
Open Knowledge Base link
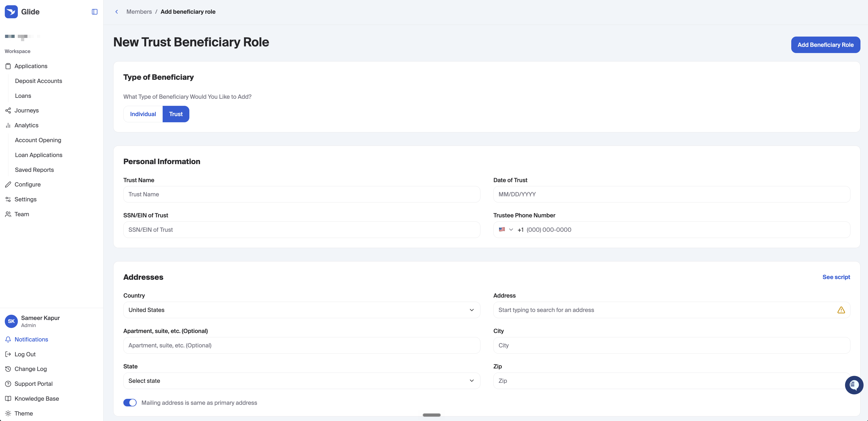(37, 399)
